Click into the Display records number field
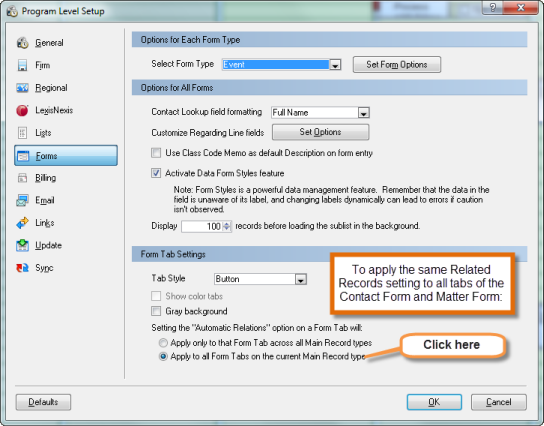 (202, 227)
